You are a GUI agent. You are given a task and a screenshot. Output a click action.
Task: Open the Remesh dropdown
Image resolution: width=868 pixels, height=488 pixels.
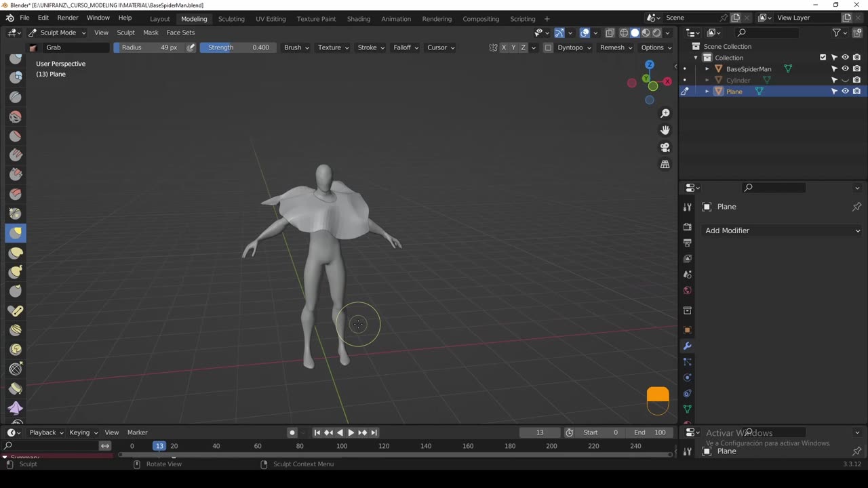(x=616, y=47)
